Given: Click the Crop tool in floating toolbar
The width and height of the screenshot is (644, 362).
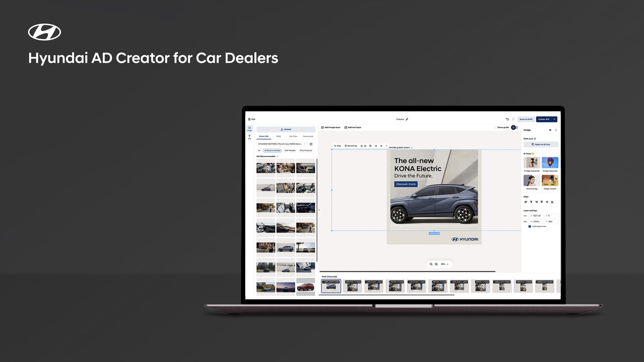Looking at the screenshot, I should click(x=337, y=146).
